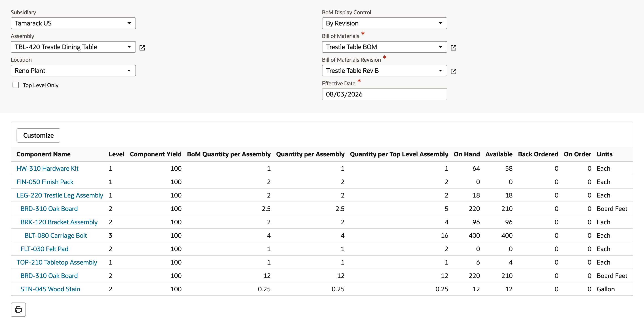This screenshot has width=644, height=328.
Task: Click the Quantity per Top Level Assembly header
Action: (399, 154)
